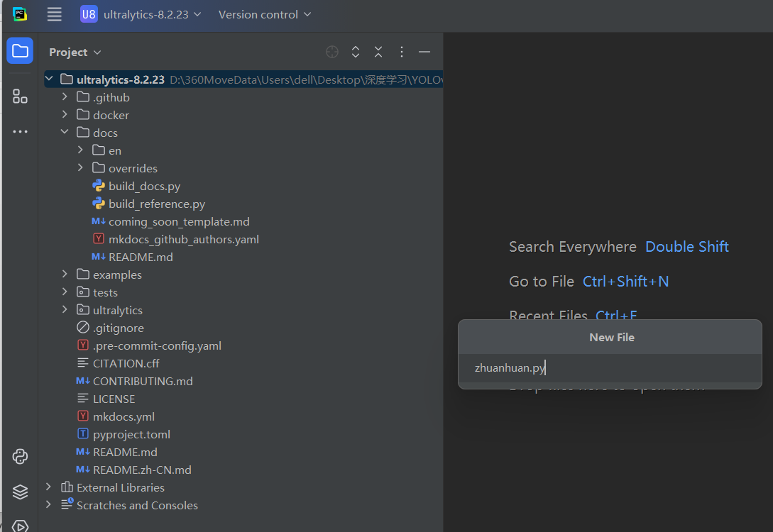
Task: Select mkdocs.yml file
Action: click(x=124, y=417)
